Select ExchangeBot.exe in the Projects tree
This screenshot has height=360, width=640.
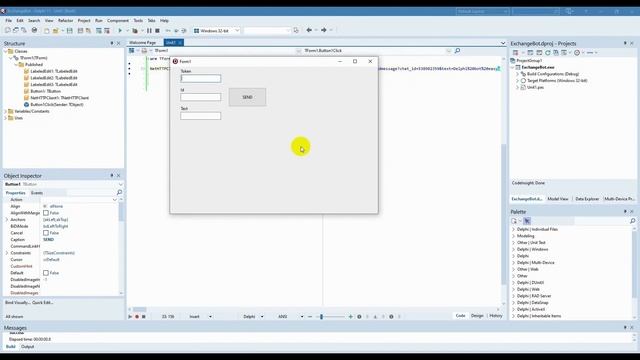[538, 67]
